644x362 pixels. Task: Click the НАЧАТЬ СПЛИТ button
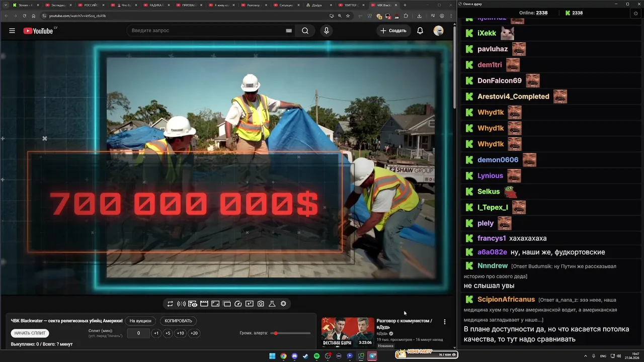point(30,333)
